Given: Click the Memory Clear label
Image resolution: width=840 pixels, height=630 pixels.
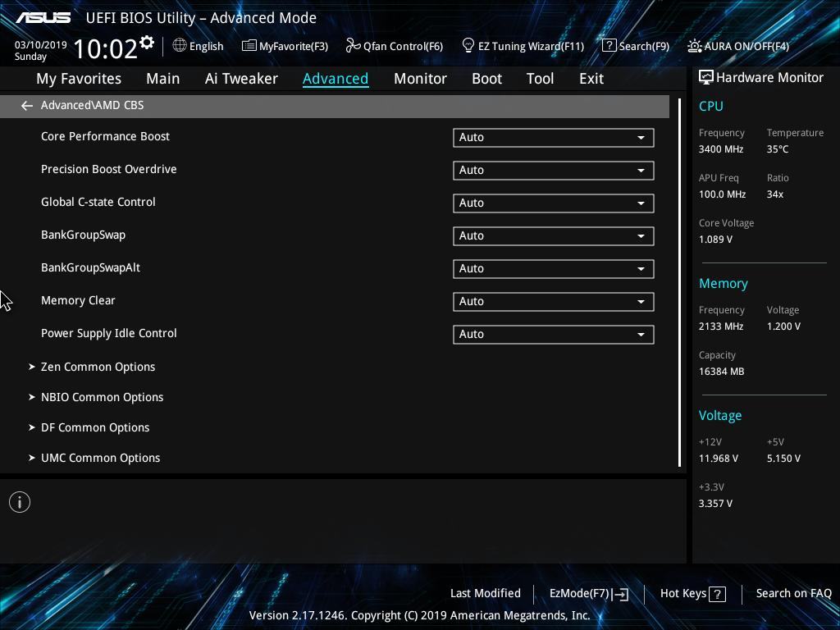Looking at the screenshot, I should [x=78, y=300].
